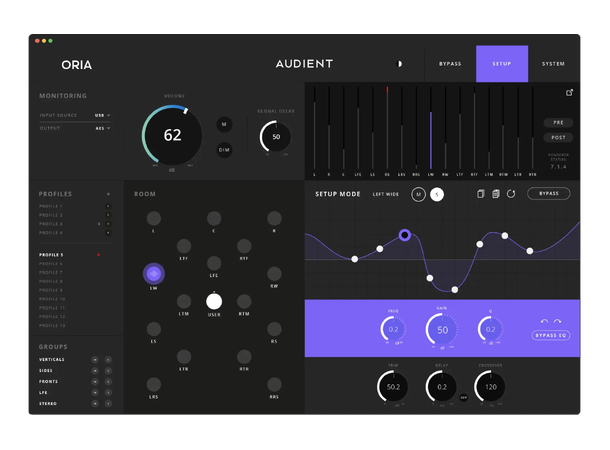
Task: Toggle the DIM button
Action: coord(224,150)
